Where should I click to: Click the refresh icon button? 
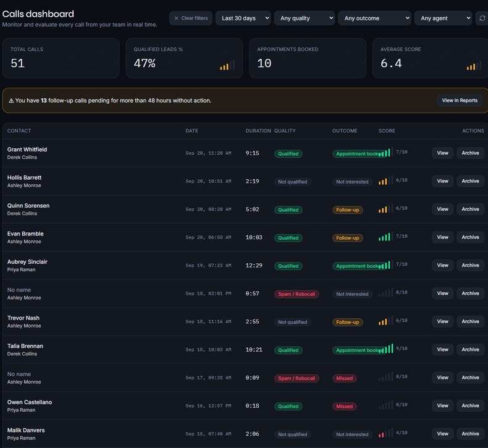(x=482, y=19)
